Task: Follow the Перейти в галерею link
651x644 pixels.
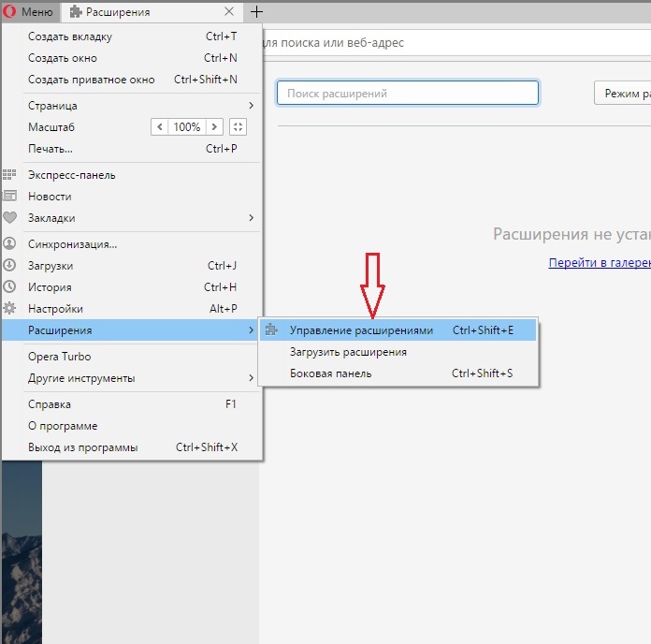Action: coord(600,263)
